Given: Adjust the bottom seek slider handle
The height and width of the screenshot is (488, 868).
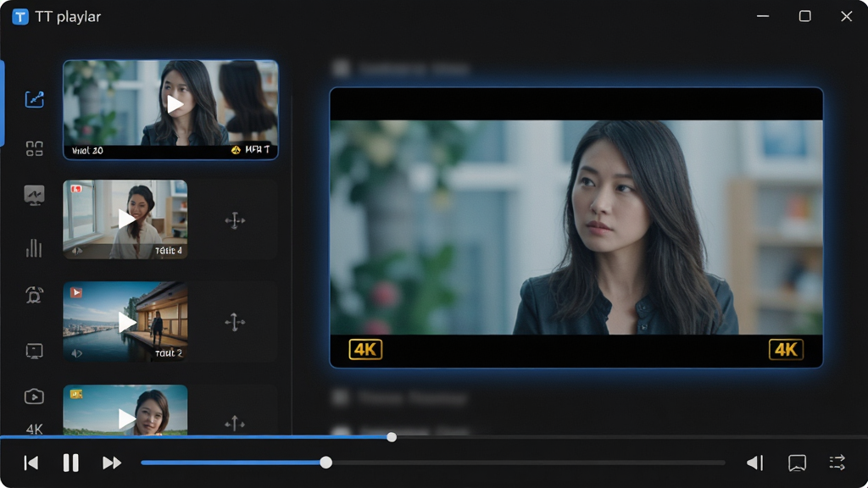Looking at the screenshot, I should [326, 463].
